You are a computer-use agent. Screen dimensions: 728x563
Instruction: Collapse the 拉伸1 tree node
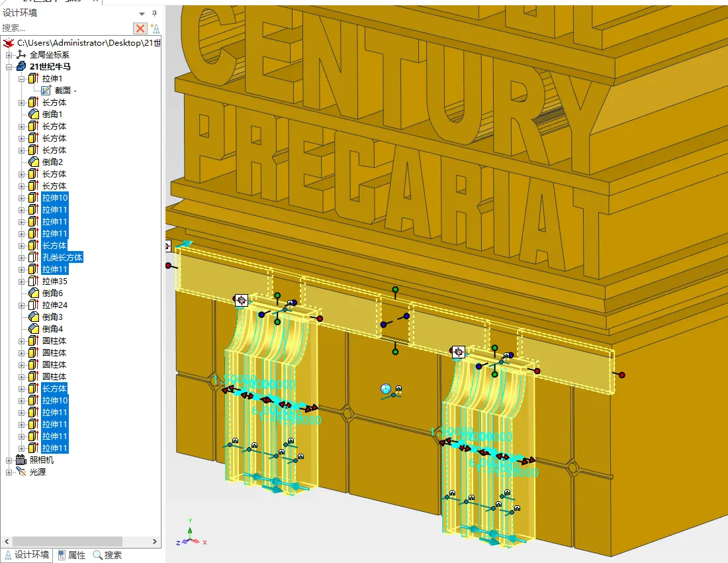(x=21, y=79)
